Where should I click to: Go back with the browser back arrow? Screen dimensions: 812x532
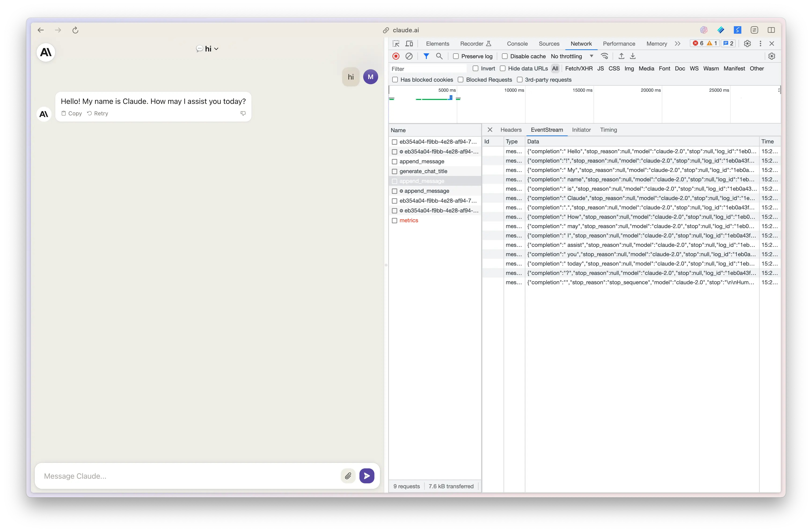(x=41, y=30)
